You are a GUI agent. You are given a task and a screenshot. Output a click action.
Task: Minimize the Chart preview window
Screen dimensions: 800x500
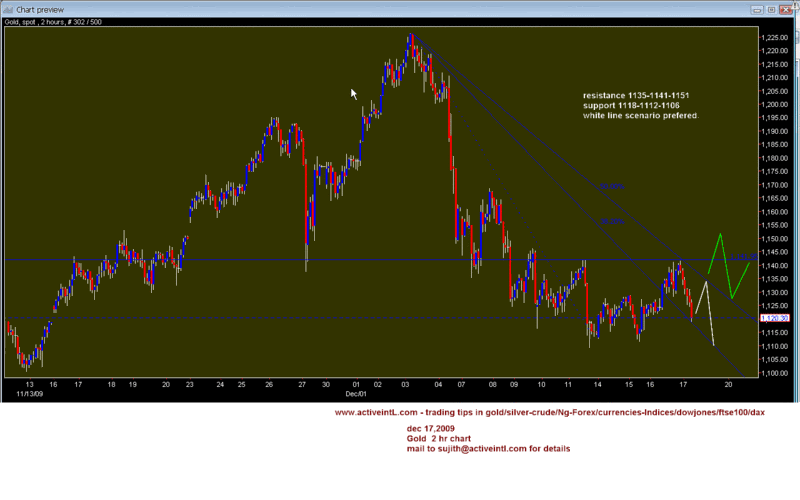click(757, 10)
